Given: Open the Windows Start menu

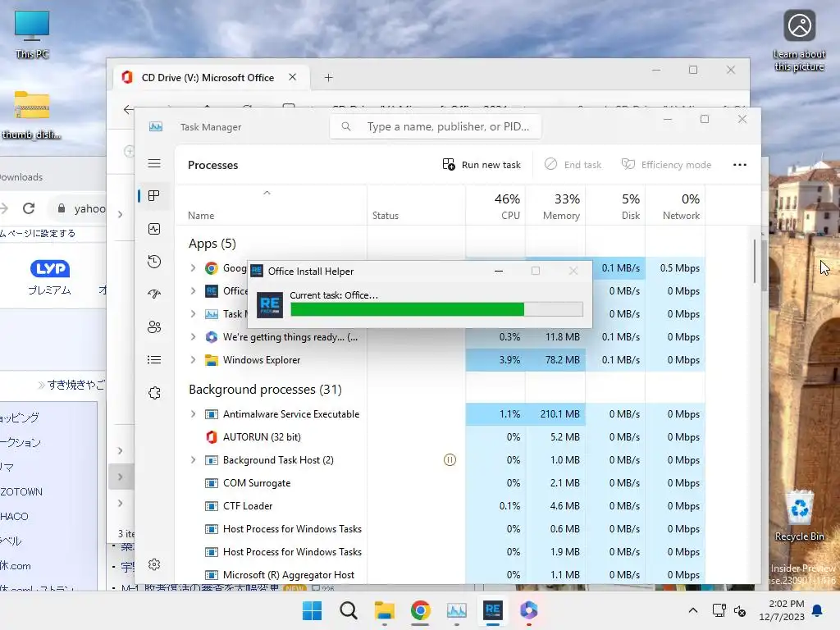Looking at the screenshot, I should pos(312,610).
